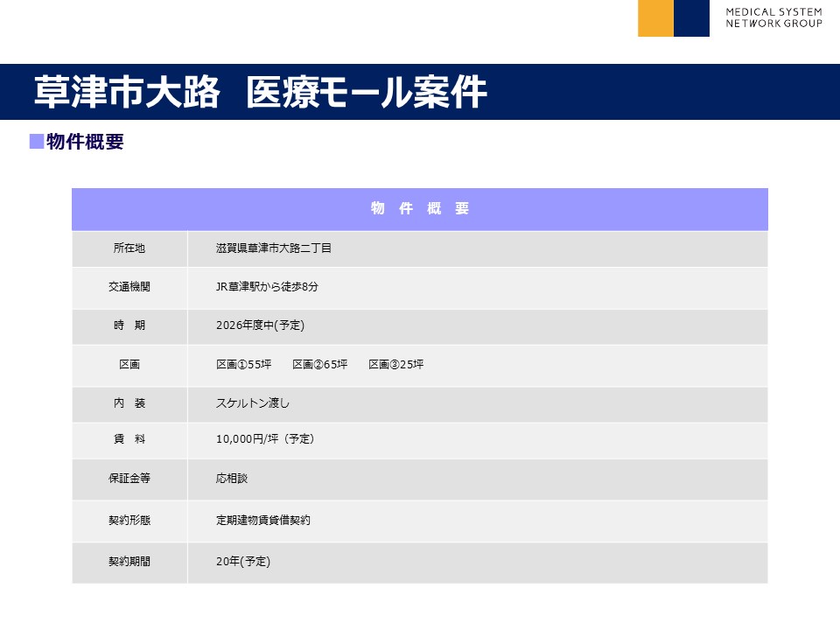Image resolution: width=840 pixels, height=630 pixels.
Task: Click the title 草津市大路 医療モール案件
Action: pyautogui.click(x=261, y=92)
